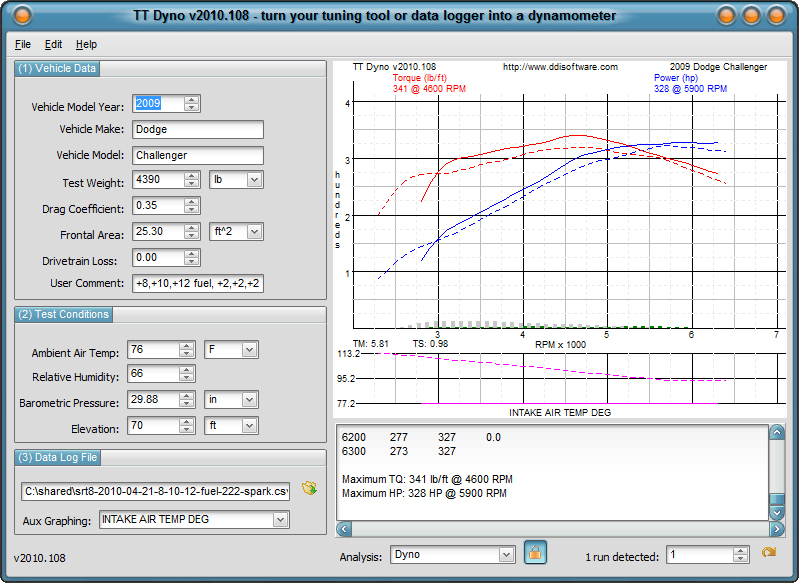Click the 'TM: 5.81' text below the graph
The image size is (799, 583).
coord(370,344)
